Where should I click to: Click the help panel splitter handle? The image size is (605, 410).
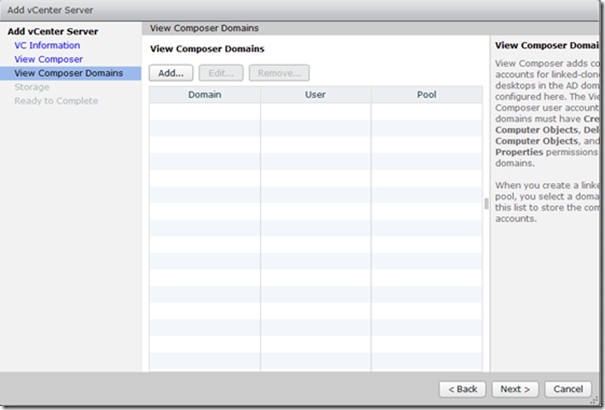tap(486, 204)
